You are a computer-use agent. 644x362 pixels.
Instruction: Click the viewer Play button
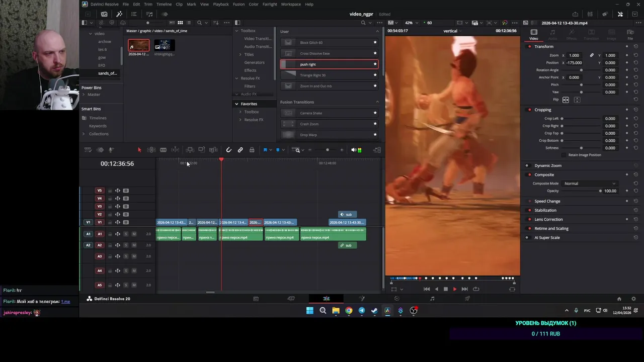click(454, 289)
